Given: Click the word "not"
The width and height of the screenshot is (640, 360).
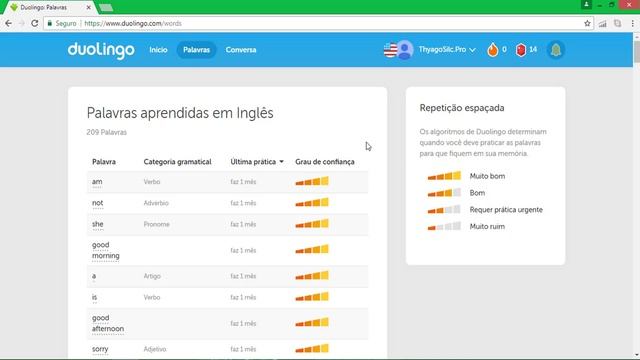Looking at the screenshot, I should tap(98, 203).
